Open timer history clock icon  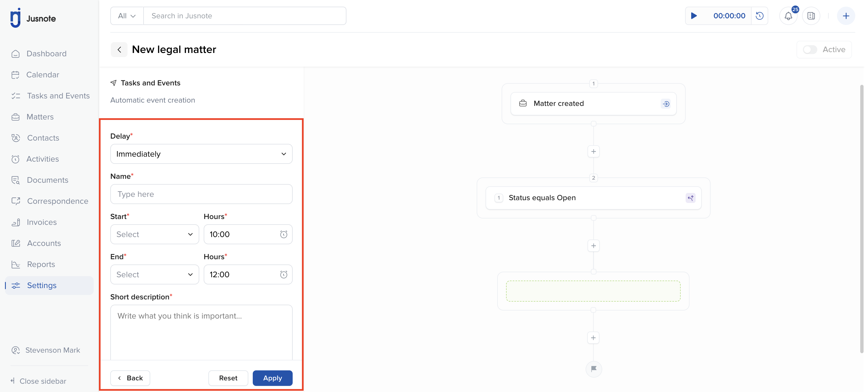tap(759, 16)
